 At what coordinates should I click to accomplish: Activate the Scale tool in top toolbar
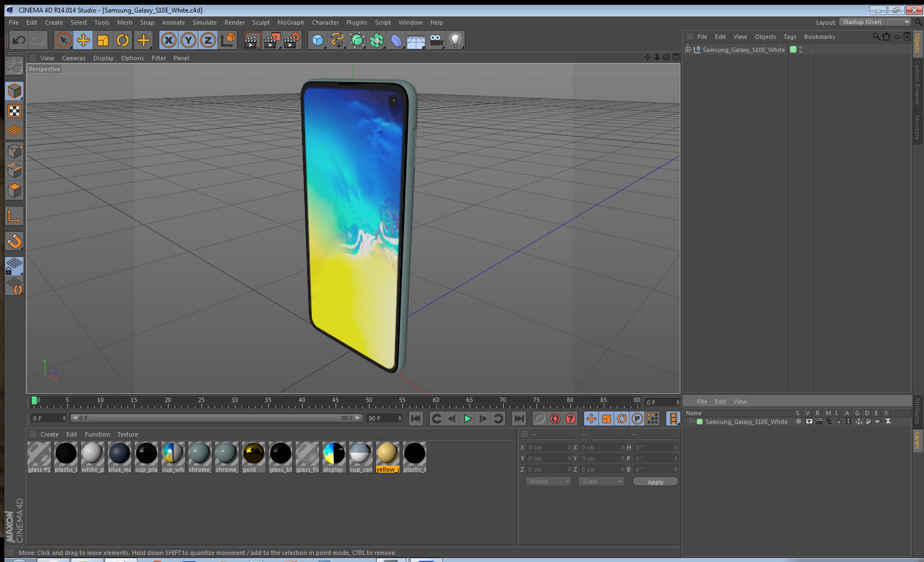pyautogui.click(x=103, y=40)
